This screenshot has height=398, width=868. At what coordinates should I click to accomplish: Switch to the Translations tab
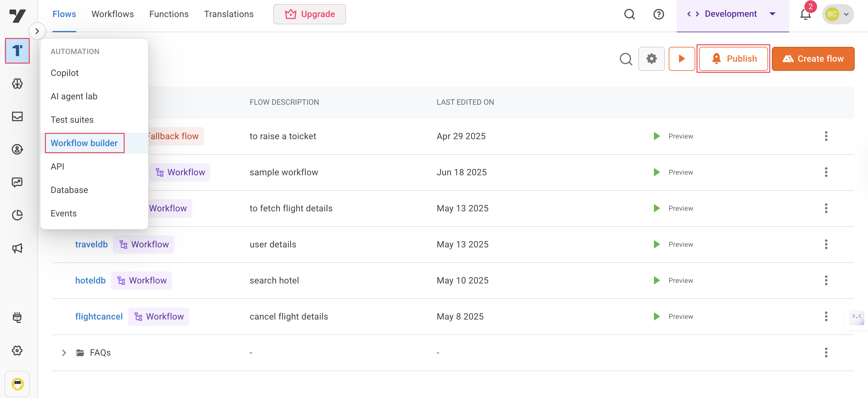coord(229,14)
